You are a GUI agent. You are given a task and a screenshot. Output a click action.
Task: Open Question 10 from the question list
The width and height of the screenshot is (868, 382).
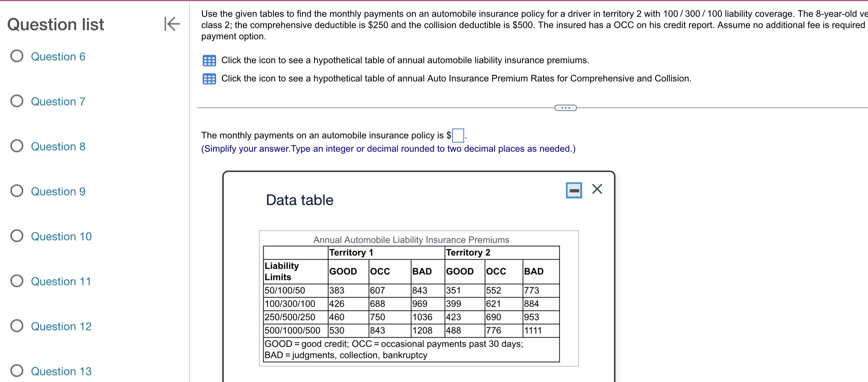tap(61, 236)
